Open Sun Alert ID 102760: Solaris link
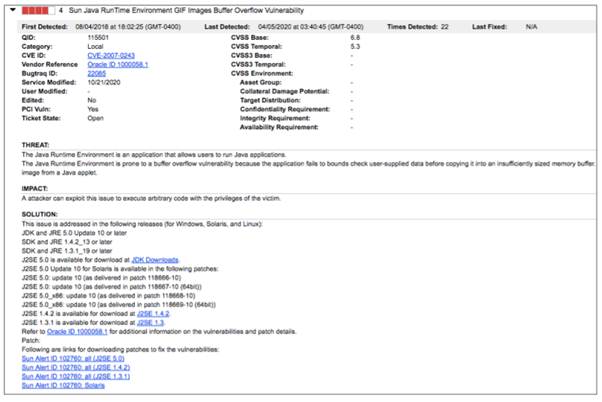The height and width of the screenshot is (402, 602). tap(63, 385)
